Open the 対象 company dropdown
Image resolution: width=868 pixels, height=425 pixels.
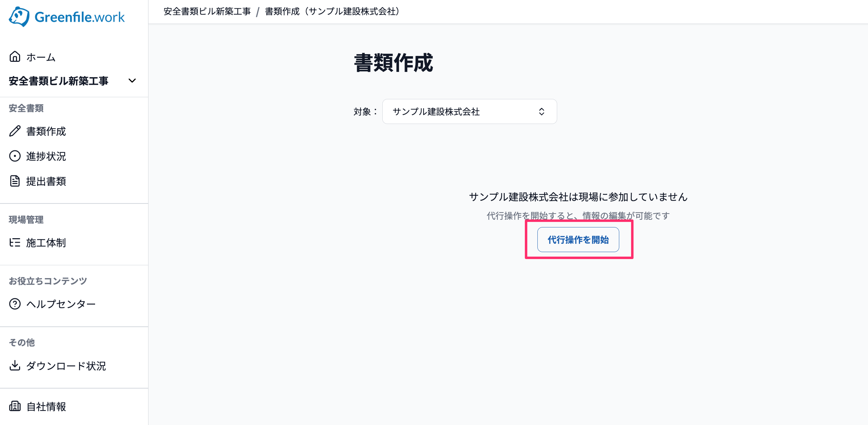469,111
